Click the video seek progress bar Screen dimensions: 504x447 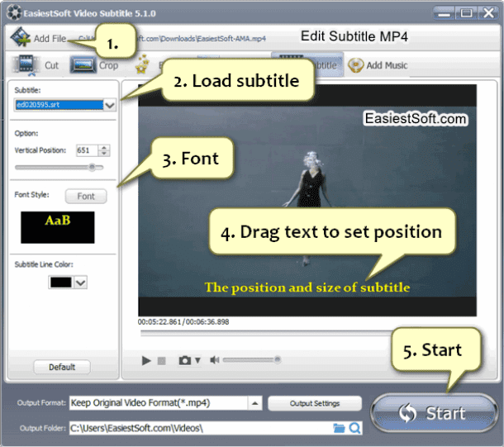click(267, 334)
